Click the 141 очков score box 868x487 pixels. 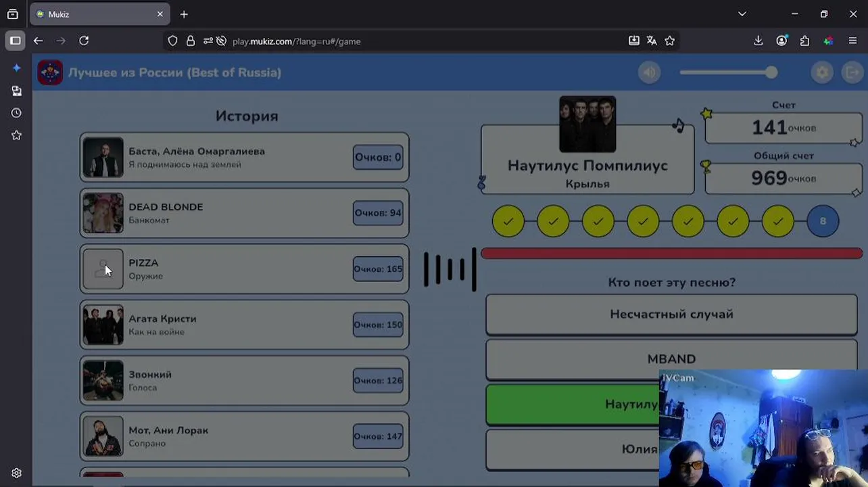783,127
